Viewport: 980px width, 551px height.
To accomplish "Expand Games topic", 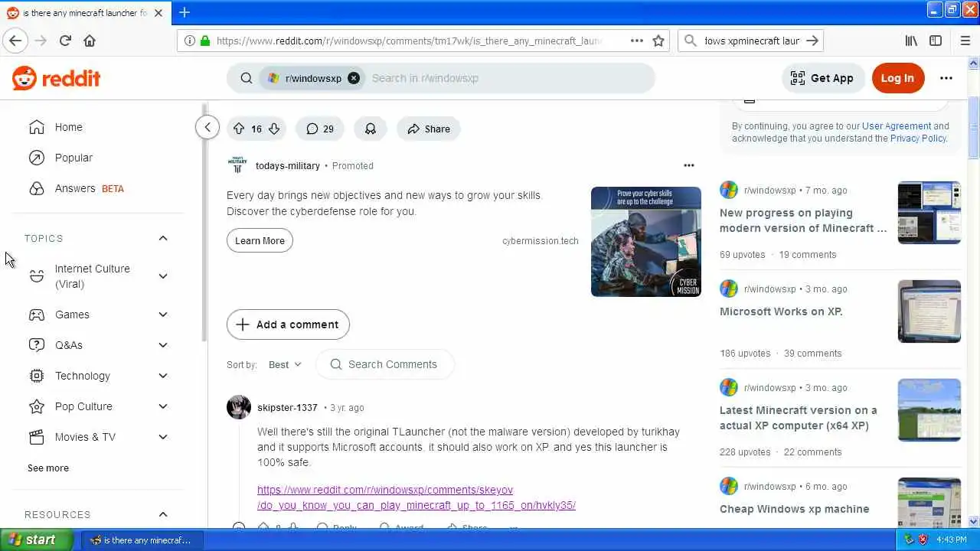I will coord(163,315).
